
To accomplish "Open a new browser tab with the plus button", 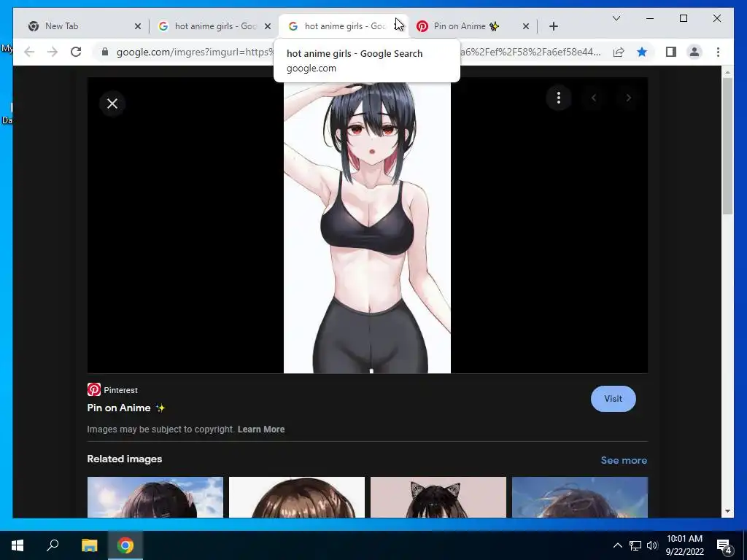I will 553,26.
